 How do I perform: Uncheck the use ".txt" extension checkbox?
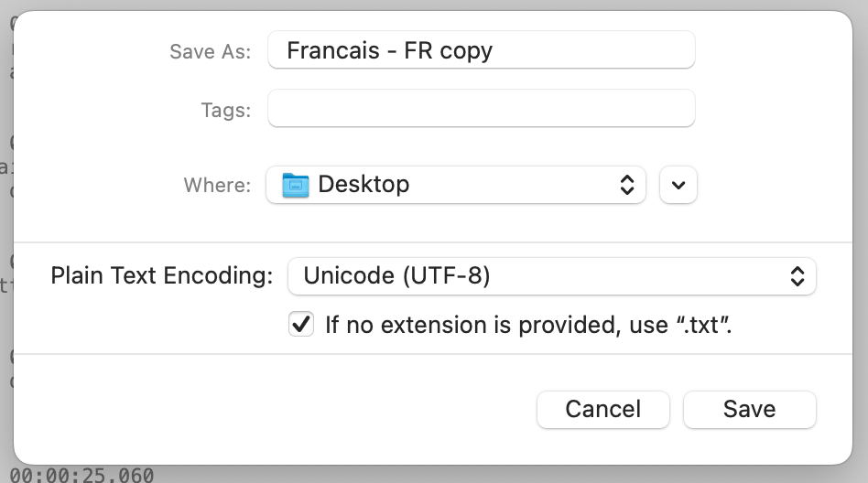click(x=301, y=325)
